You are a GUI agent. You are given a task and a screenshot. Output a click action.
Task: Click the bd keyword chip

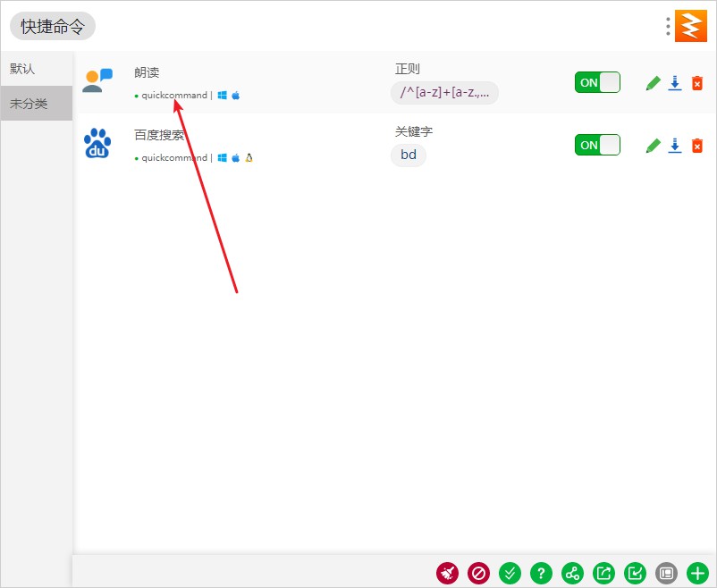point(409,155)
